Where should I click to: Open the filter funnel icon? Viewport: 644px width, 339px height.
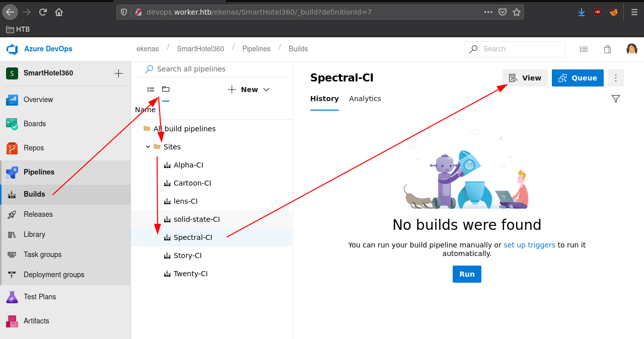coord(615,99)
